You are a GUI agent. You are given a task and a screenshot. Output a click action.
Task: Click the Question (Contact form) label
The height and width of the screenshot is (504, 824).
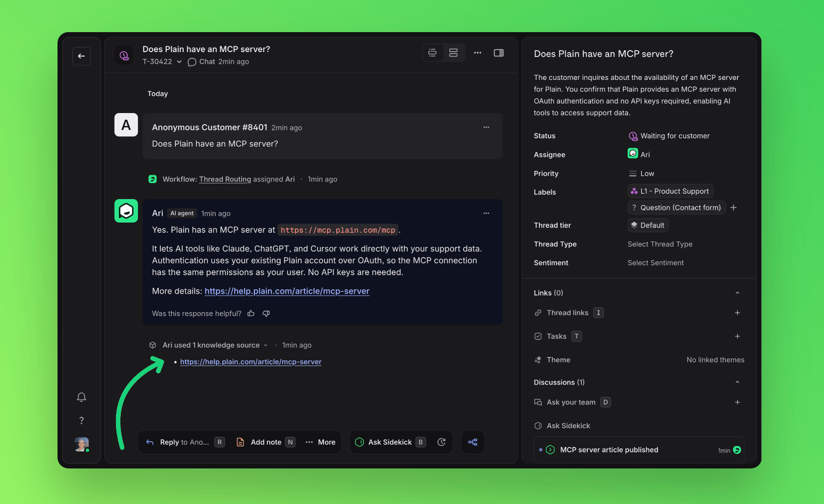[677, 207]
